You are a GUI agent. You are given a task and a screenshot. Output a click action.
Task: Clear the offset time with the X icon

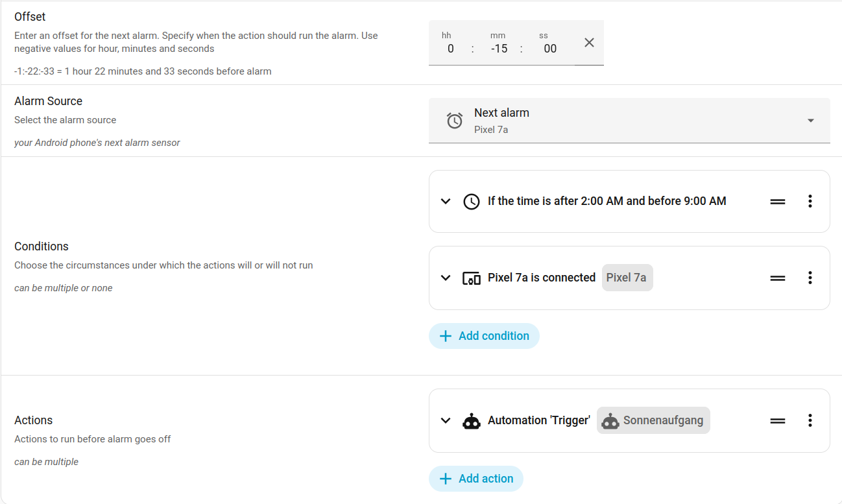tap(589, 43)
